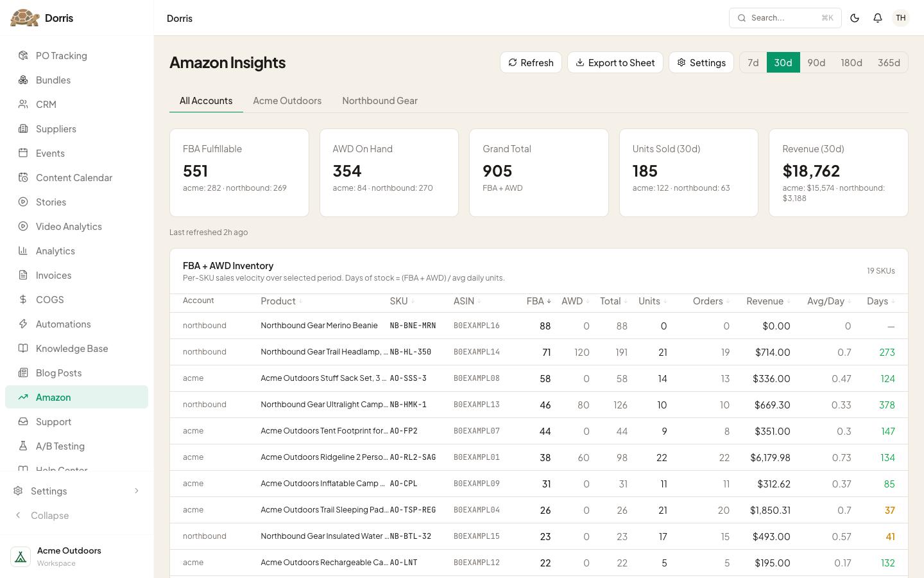This screenshot has width=924, height=578.
Task: Open notifications bell
Action: [878, 18]
